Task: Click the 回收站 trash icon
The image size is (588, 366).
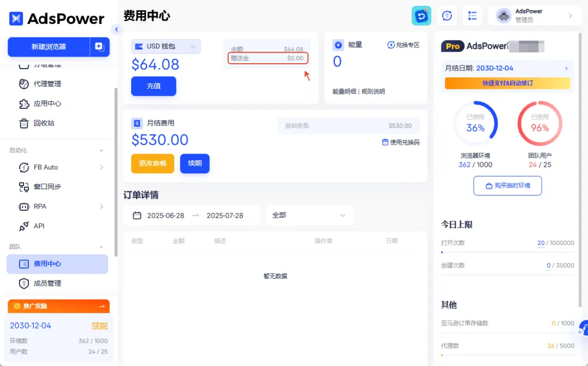Action: coord(23,123)
